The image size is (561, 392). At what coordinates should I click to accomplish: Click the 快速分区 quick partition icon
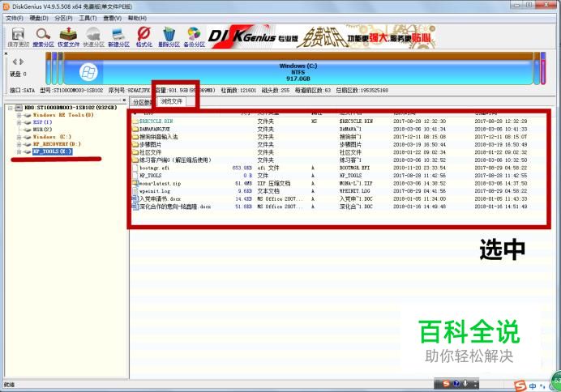(93, 37)
